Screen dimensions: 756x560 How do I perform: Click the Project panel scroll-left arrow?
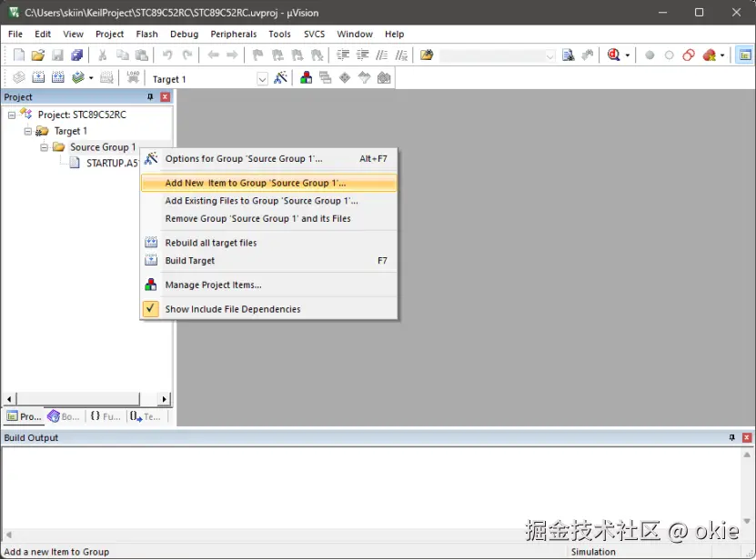(9, 399)
